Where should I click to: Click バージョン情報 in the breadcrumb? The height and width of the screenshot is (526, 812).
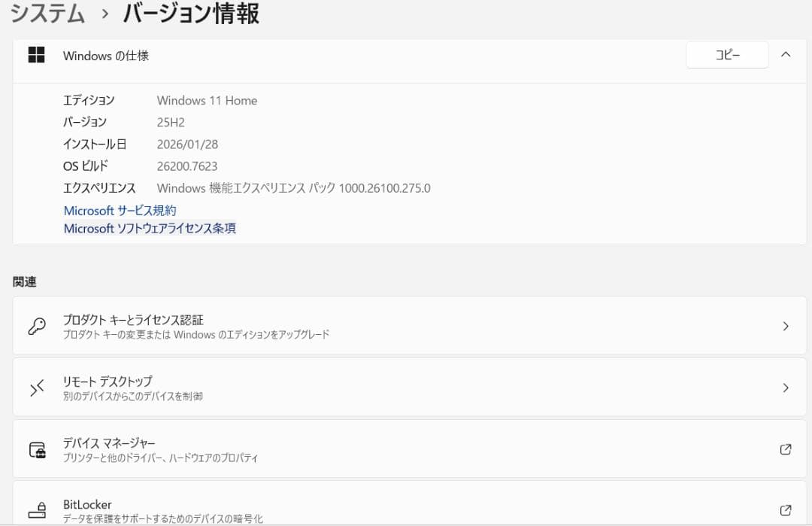pos(190,14)
